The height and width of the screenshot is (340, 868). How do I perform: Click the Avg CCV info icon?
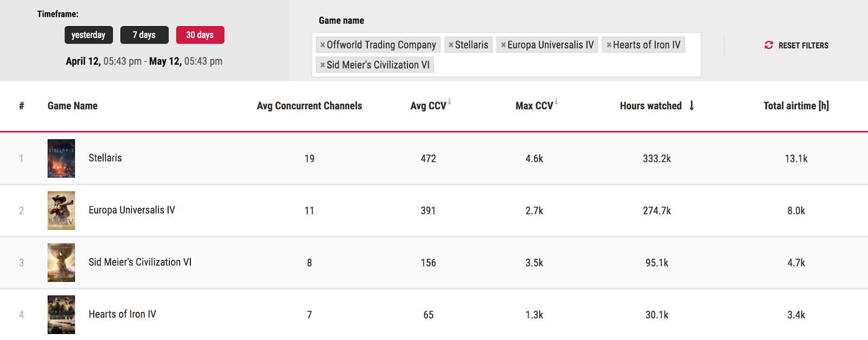pos(450,102)
